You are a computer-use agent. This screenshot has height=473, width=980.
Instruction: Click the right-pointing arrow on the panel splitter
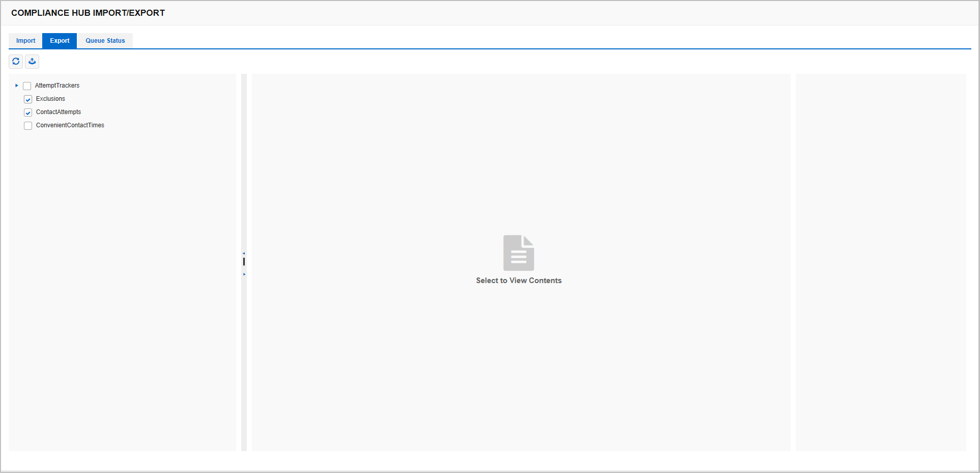(x=244, y=273)
